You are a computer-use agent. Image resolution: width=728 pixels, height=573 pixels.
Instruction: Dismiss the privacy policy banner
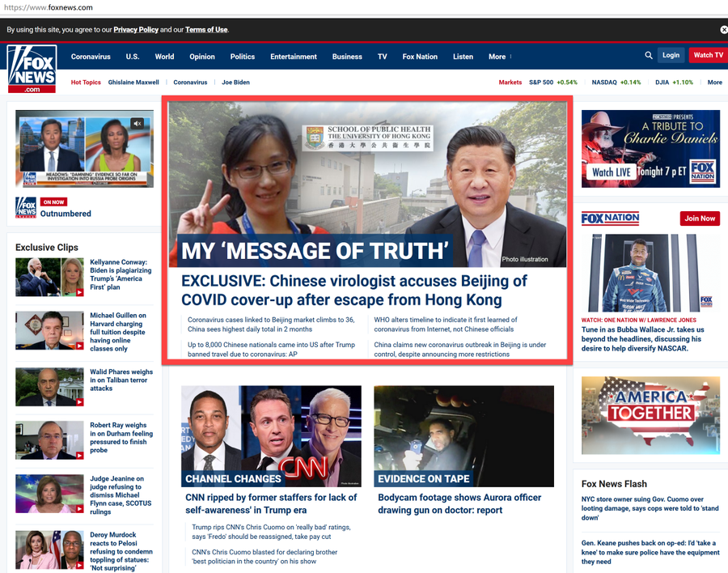(x=723, y=29)
